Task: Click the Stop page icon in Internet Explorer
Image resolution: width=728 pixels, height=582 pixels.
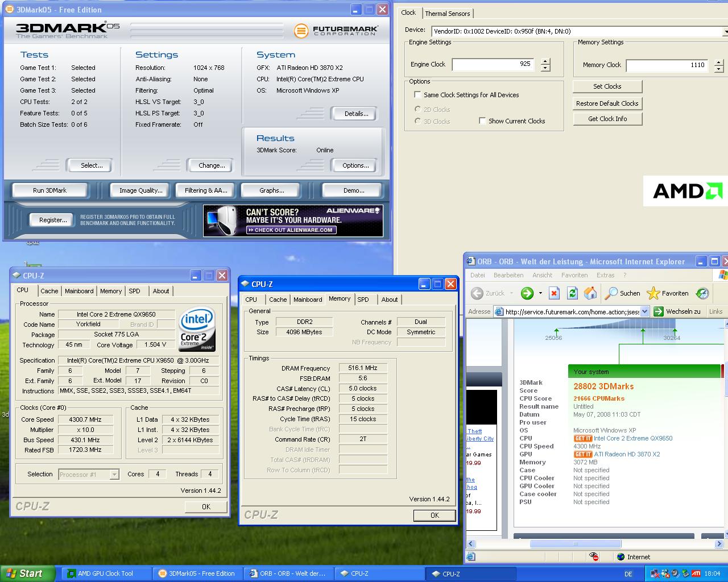Action: (554, 293)
